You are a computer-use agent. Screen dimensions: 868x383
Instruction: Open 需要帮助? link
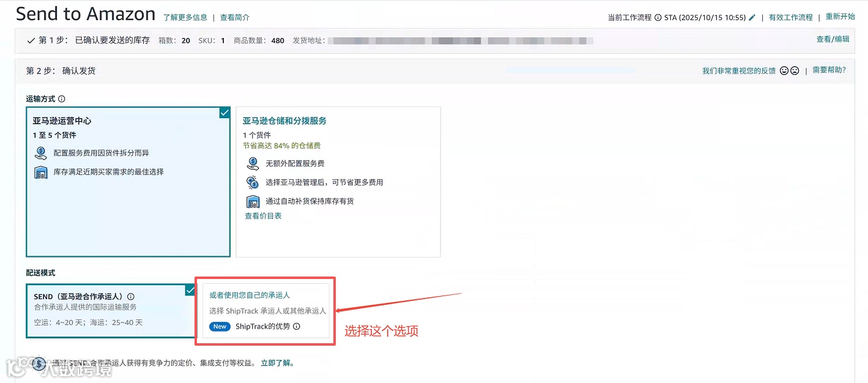[x=829, y=70]
